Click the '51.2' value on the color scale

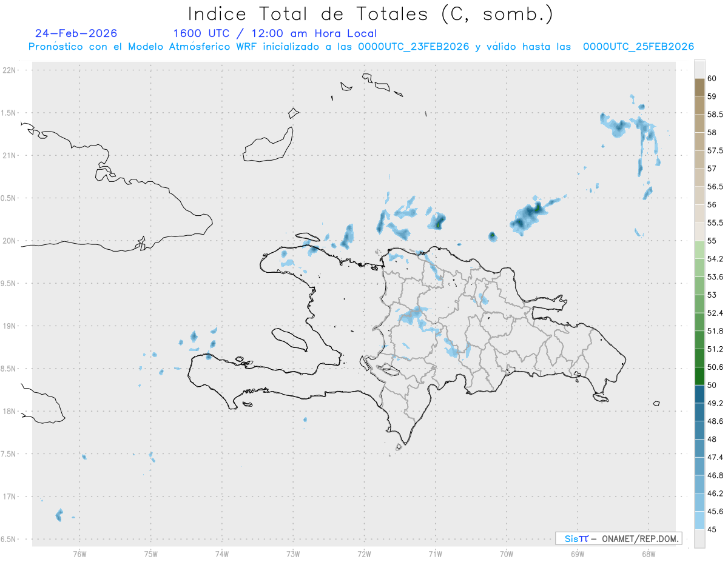pos(715,349)
